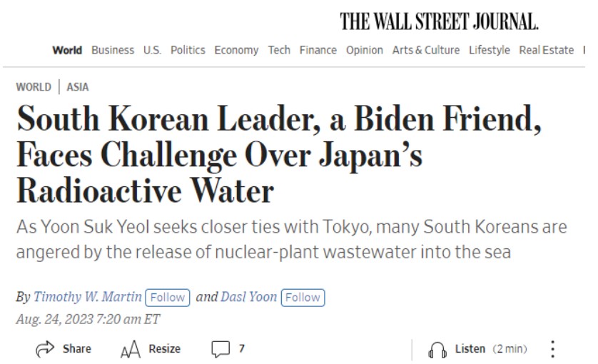Open the World section tab

[67, 50]
